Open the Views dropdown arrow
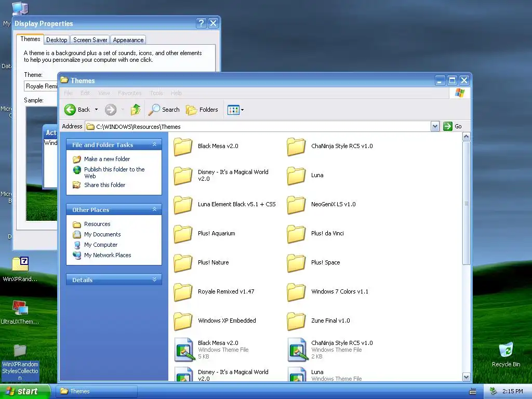 pos(242,110)
